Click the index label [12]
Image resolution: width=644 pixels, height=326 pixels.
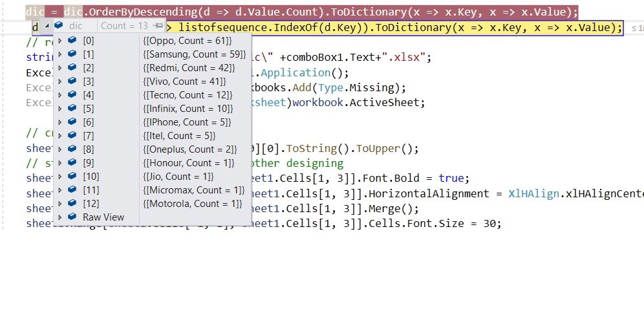(x=91, y=204)
